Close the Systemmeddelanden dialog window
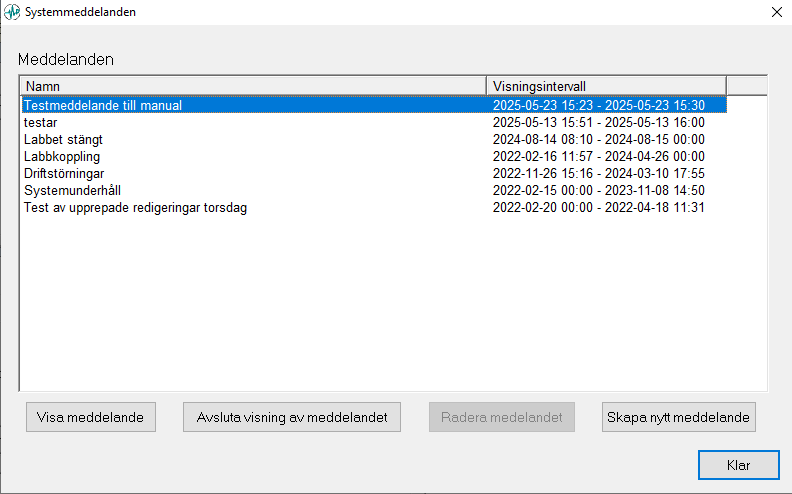Viewport: 792px width, 494px height. 776,12
